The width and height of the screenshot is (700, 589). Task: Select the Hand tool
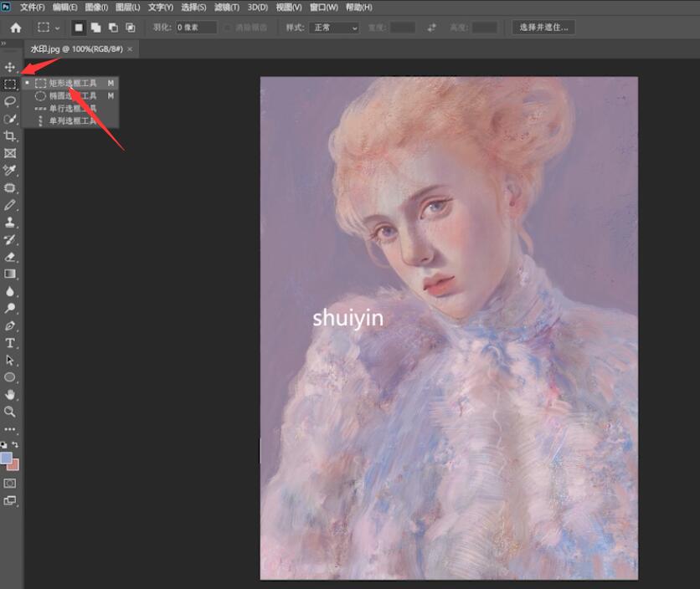click(10, 394)
